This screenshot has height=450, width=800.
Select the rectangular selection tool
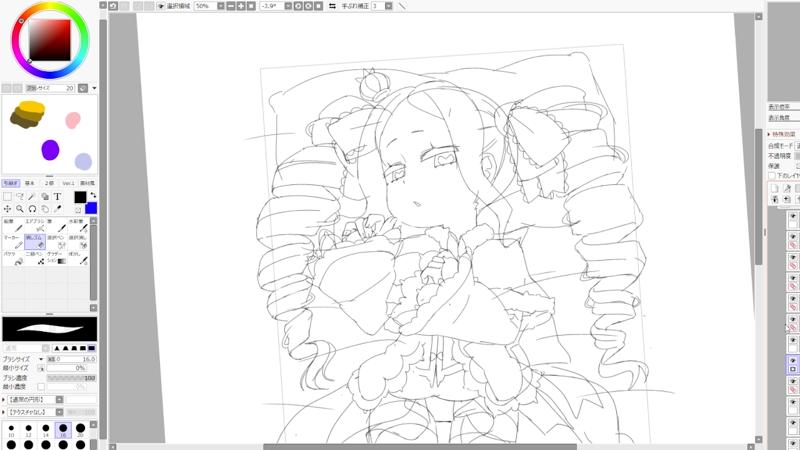tap(7, 197)
